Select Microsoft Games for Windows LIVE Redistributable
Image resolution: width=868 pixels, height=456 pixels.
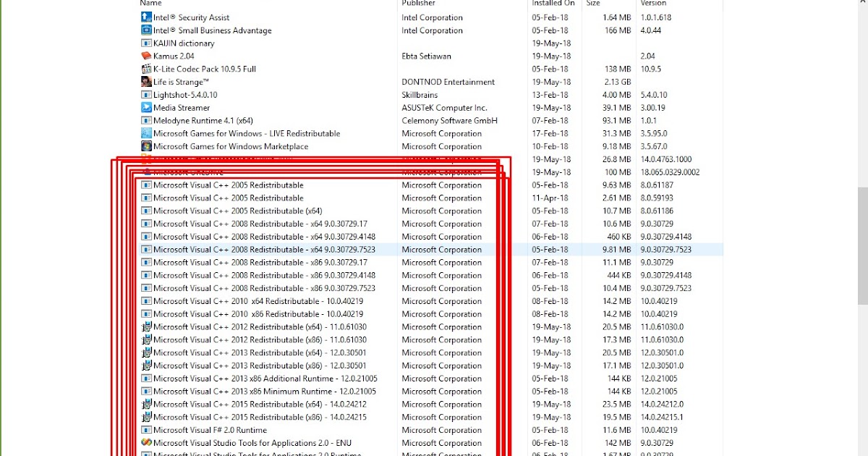coord(246,133)
